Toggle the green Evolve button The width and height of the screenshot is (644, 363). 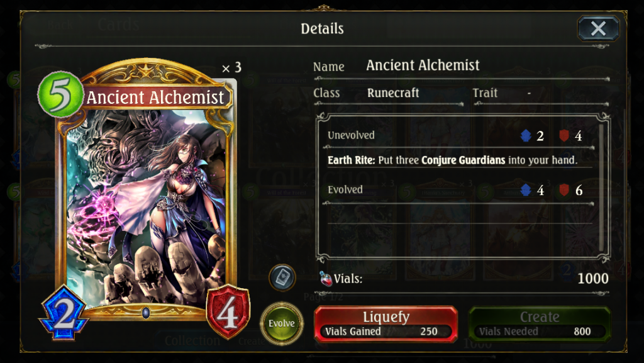[282, 323]
